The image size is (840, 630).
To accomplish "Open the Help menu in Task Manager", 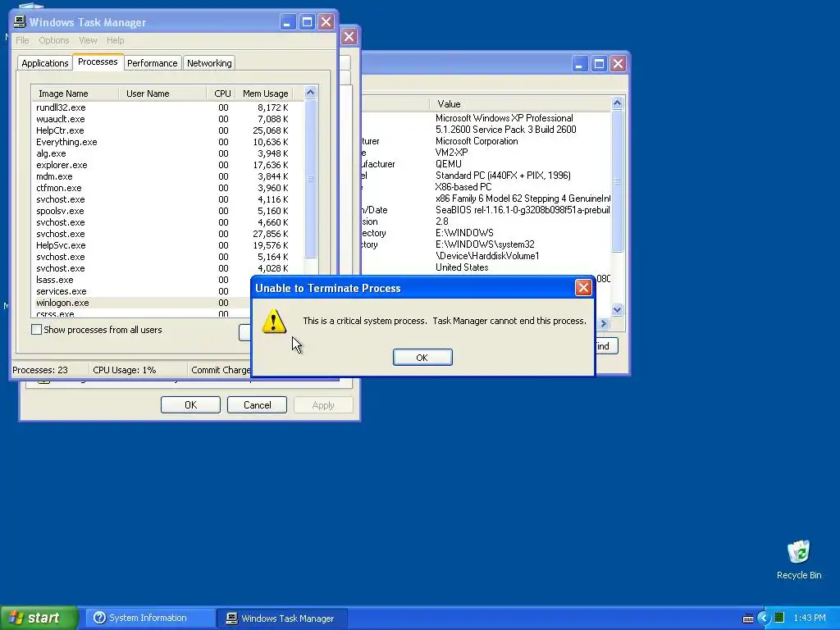I will point(115,40).
